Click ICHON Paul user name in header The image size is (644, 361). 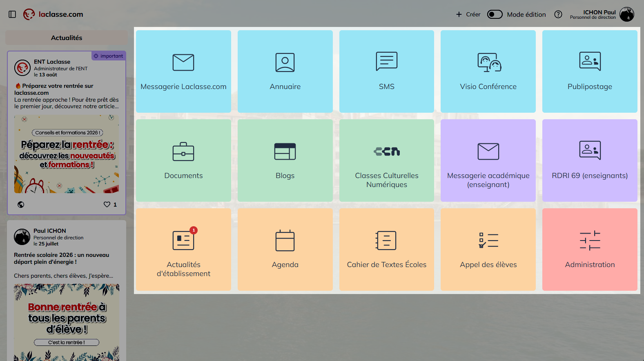pos(599,12)
